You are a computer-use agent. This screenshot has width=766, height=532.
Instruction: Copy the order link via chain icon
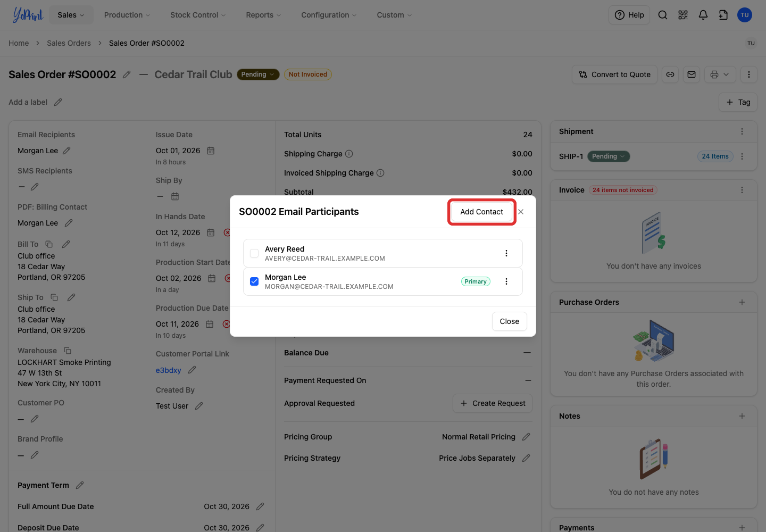pyautogui.click(x=670, y=74)
